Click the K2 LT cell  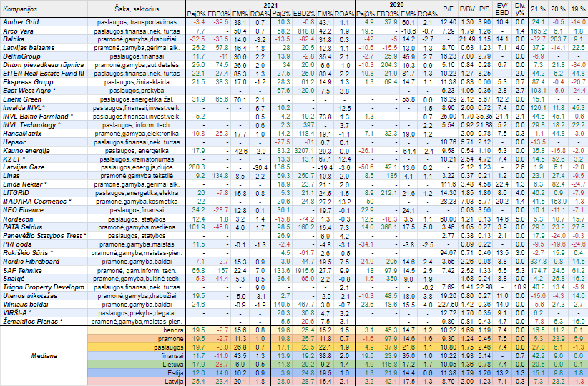[x=44, y=159]
